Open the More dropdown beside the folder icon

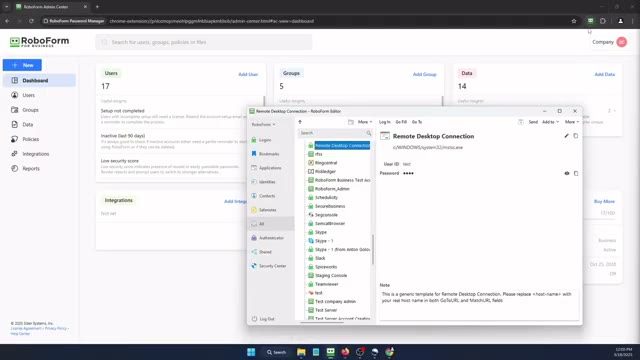point(365,122)
